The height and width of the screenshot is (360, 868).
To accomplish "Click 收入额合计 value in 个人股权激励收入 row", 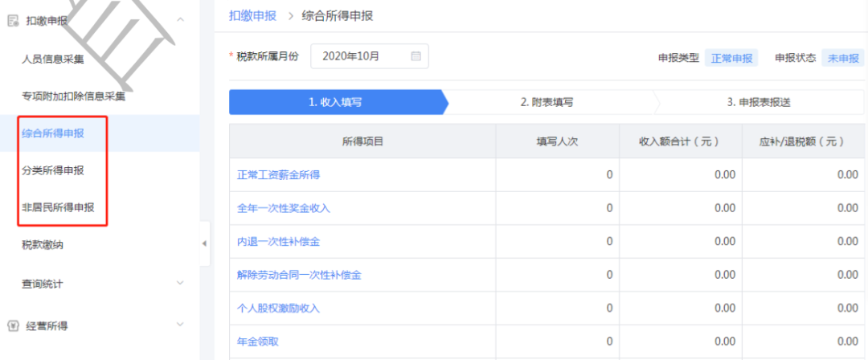I will [725, 308].
